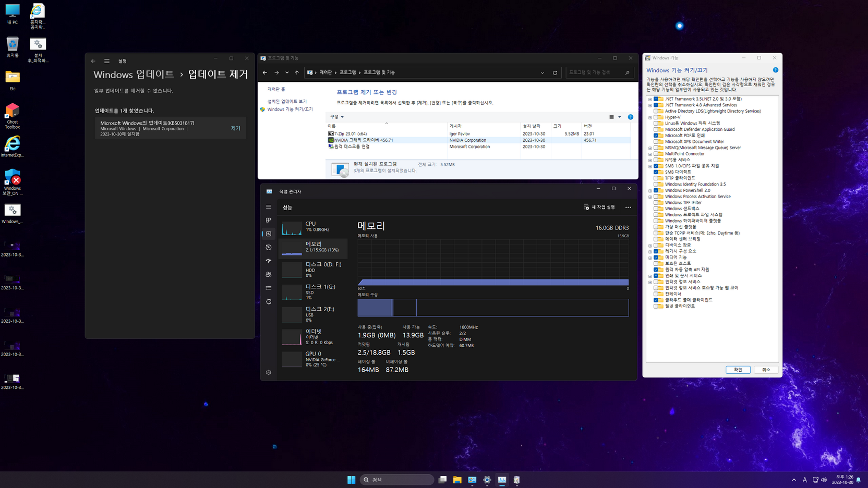This screenshot has width=868, height=488.
Task: Click Cancel button in Windows Features dialog
Action: point(766,370)
